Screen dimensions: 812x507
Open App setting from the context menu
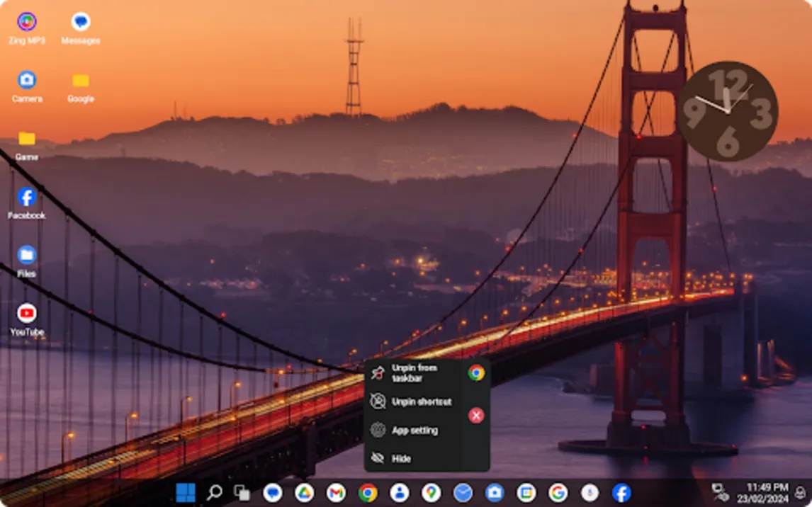click(x=413, y=430)
